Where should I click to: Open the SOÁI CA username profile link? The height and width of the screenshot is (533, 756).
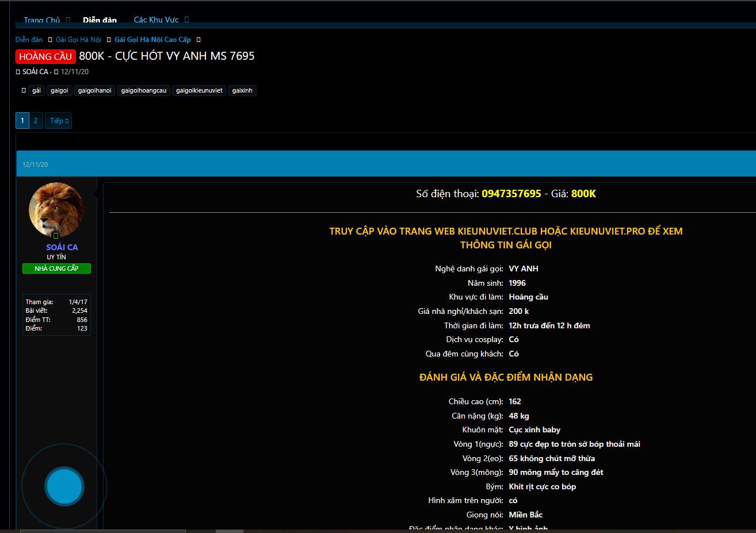coord(62,247)
